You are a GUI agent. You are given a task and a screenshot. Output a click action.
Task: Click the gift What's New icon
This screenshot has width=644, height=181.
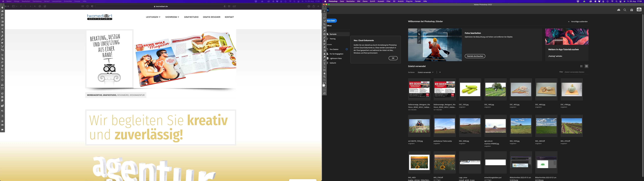click(632, 10)
